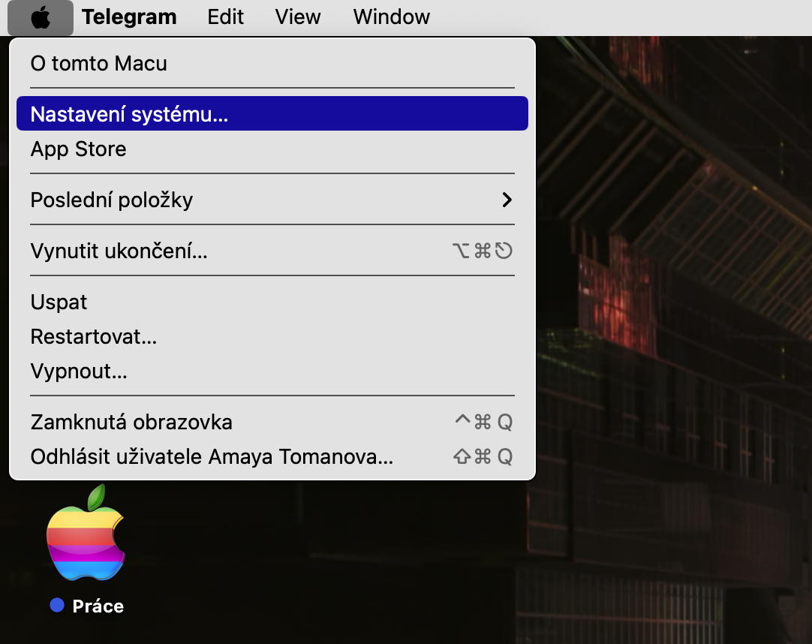Choose Odhlásit uživatele Amaya Tomanova…

[x=272, y=457]
